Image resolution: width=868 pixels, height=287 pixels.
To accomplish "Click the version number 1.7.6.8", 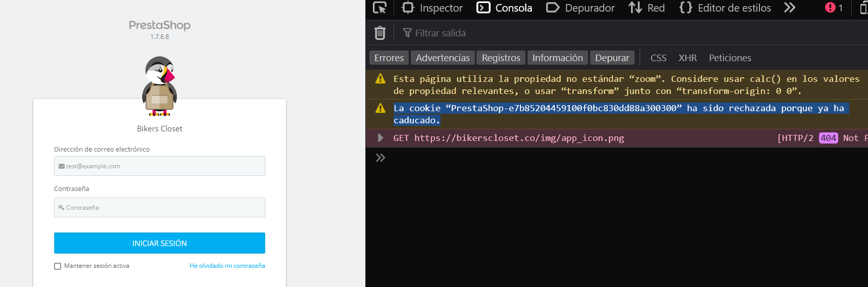I will pyautogui.click(x=160, y=37).
